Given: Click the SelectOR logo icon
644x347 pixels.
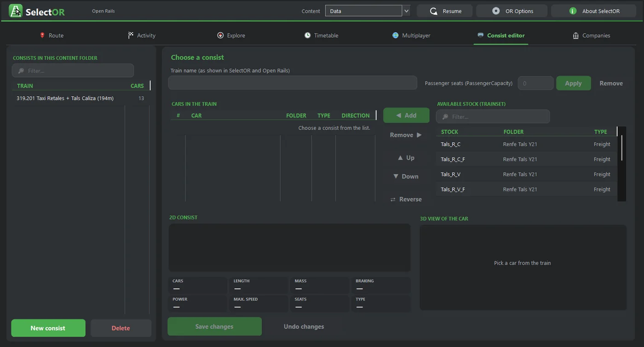Looking at the screenshot, I should click(16, 11).
